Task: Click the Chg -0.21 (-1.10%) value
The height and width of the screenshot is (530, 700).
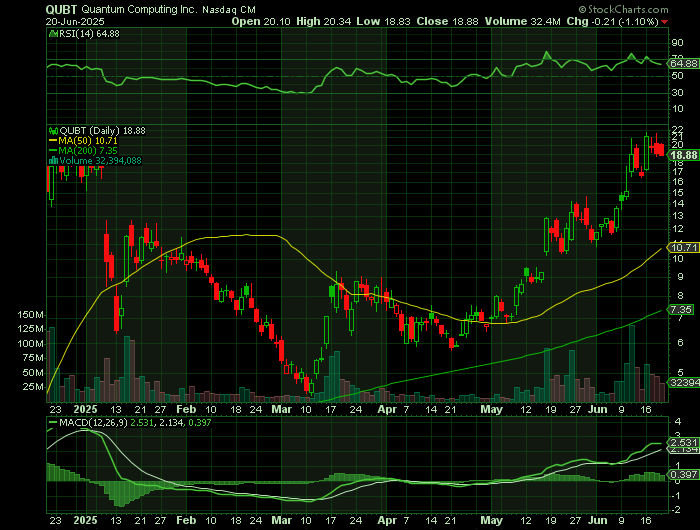Action: 612,21
